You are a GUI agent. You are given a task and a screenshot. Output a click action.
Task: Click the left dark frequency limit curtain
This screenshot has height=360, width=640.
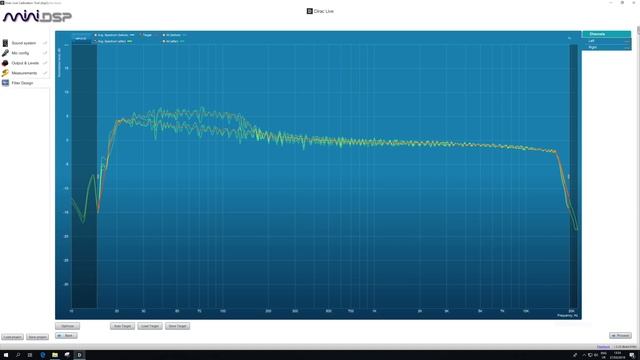click(84, 176)
